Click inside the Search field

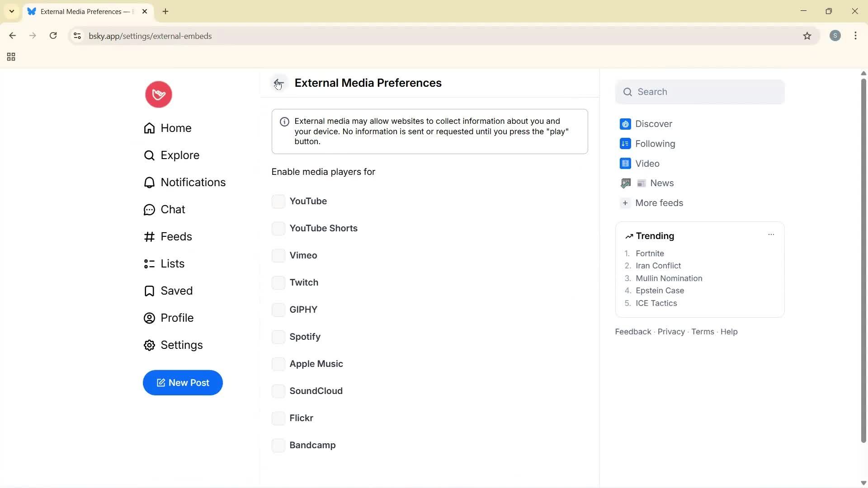(700, 92)
